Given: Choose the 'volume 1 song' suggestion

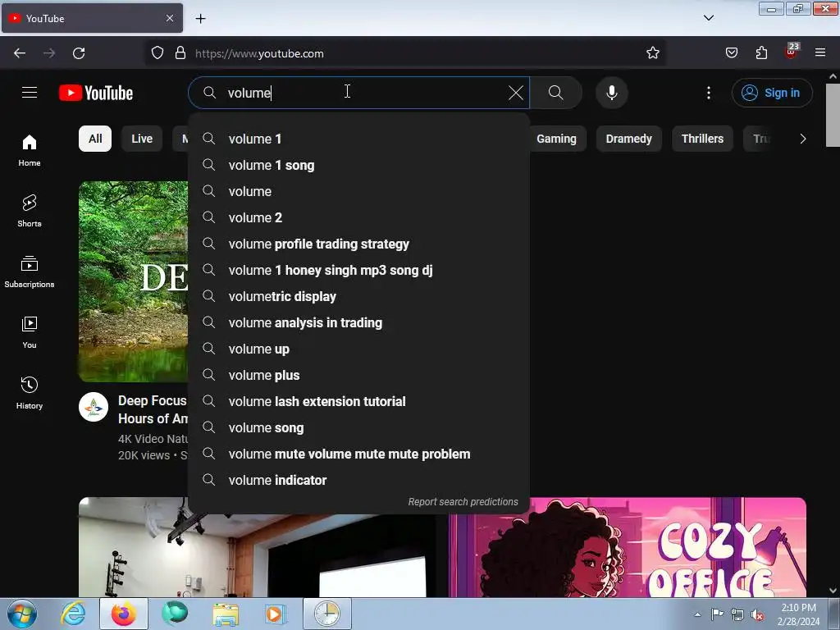Looking at the screenshot, I should [x=359, y=165].
